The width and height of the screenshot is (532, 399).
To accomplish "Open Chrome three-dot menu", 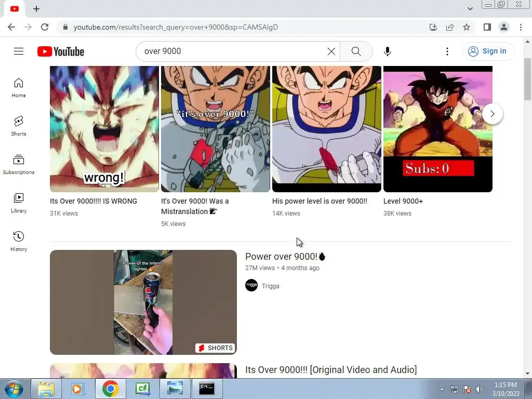I will [x=521, y=27].
